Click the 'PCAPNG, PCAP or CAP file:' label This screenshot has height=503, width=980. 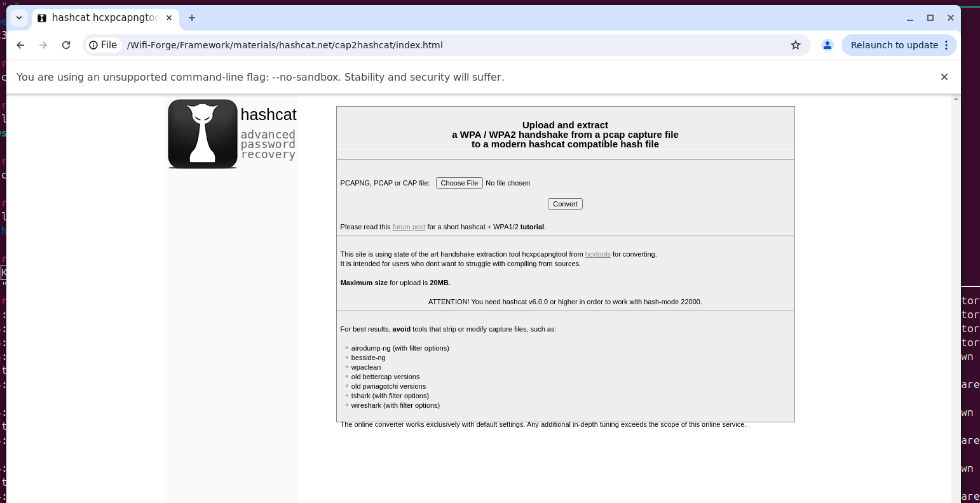click(x=385, y=183)
